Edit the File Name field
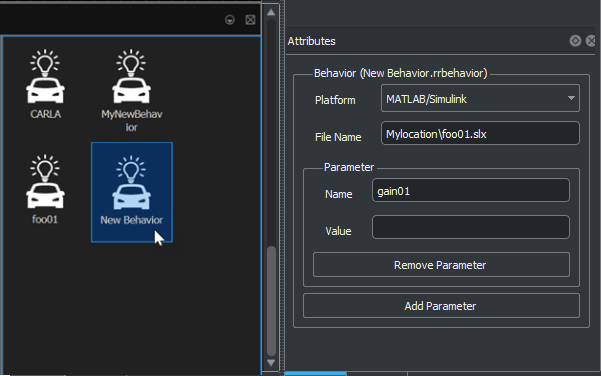 click(480, 133)
